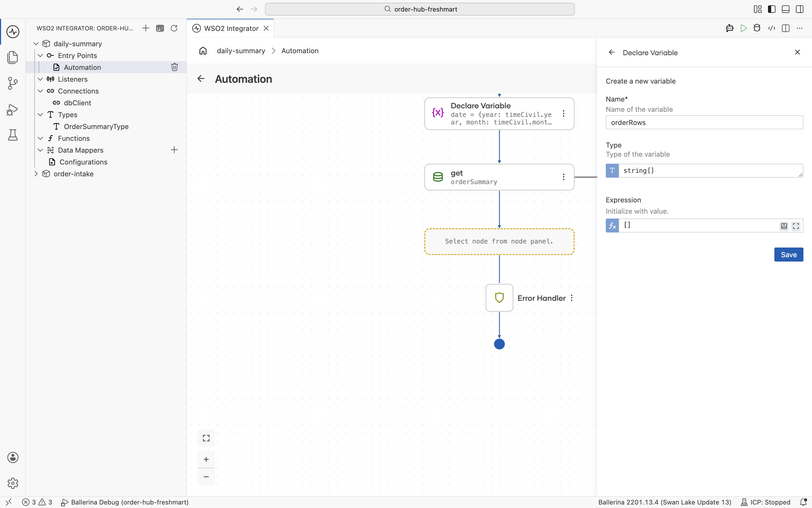Open options menu of Declare Variable node
This screenshot has width=812, height=508.
tap(563, 113)
